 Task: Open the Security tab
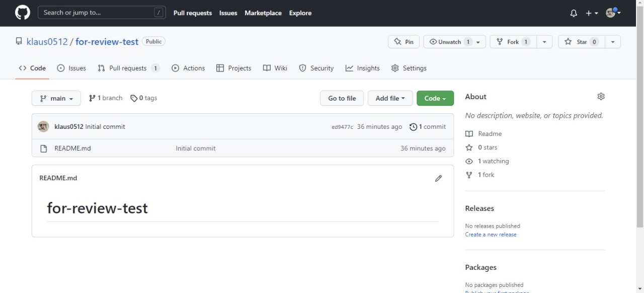(x=316, y=68)
